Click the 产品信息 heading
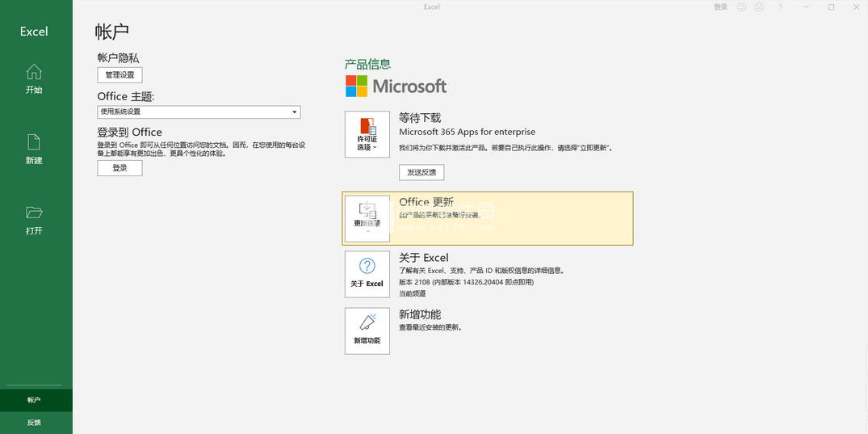The width and height of the screenshot is (868, 434). pos(367,65)
